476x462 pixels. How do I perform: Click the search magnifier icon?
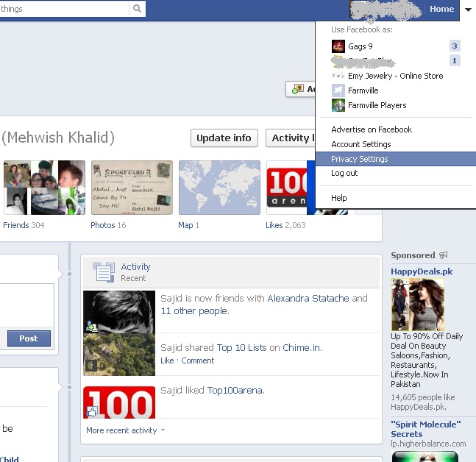pyautogui.click(x=137, y=9)
